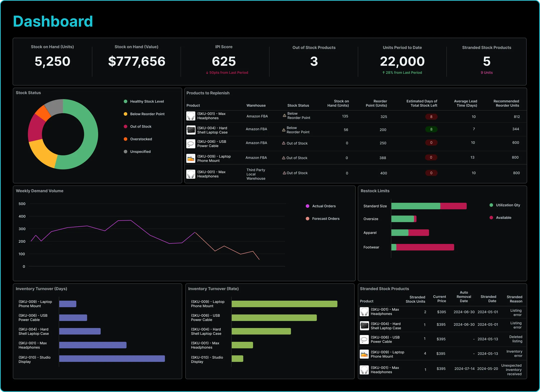
Task: Click Max Headphones bar in Inventory Turnover (Days)
Action: point(93,345)
